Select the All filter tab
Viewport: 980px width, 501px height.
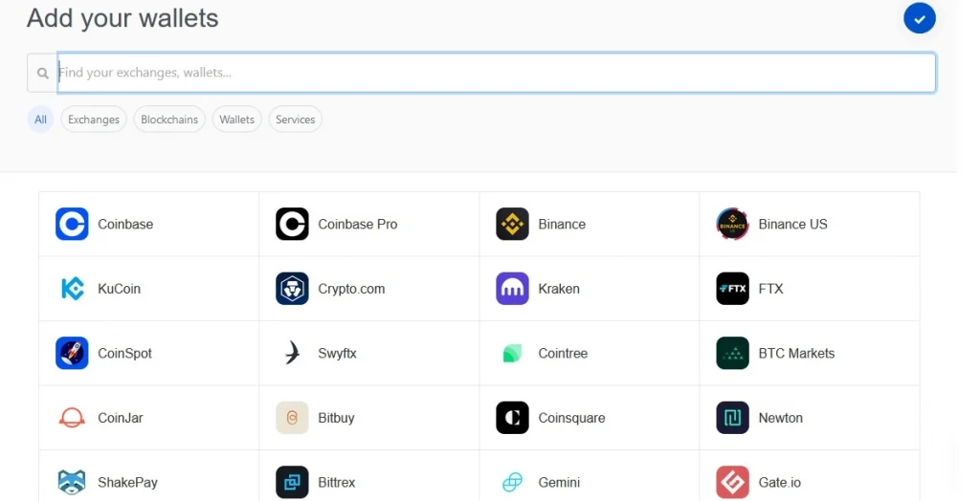(x=40, y=120)
